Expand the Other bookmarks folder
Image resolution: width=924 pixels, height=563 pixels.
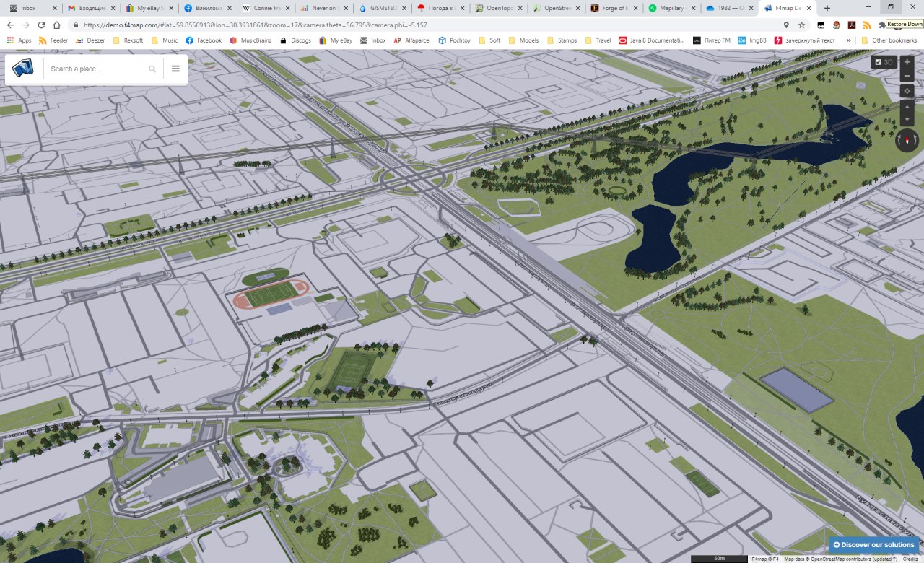(x=889, y=40)
